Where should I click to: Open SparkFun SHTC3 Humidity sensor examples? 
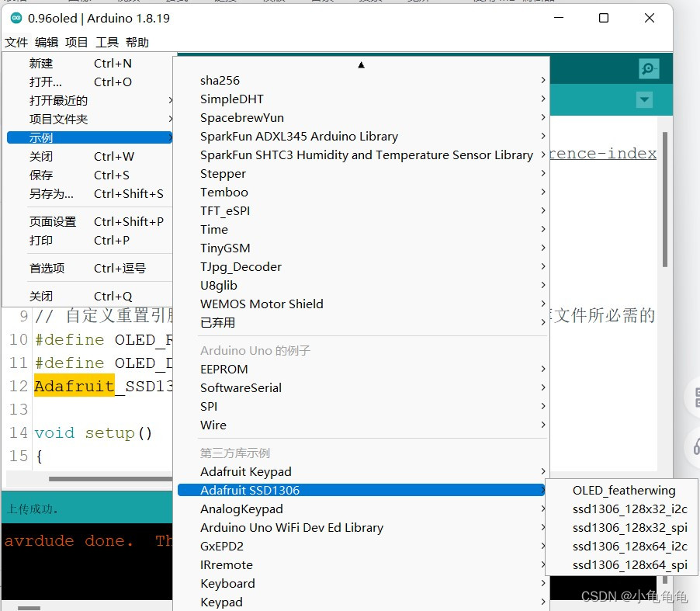coord(362,155)
